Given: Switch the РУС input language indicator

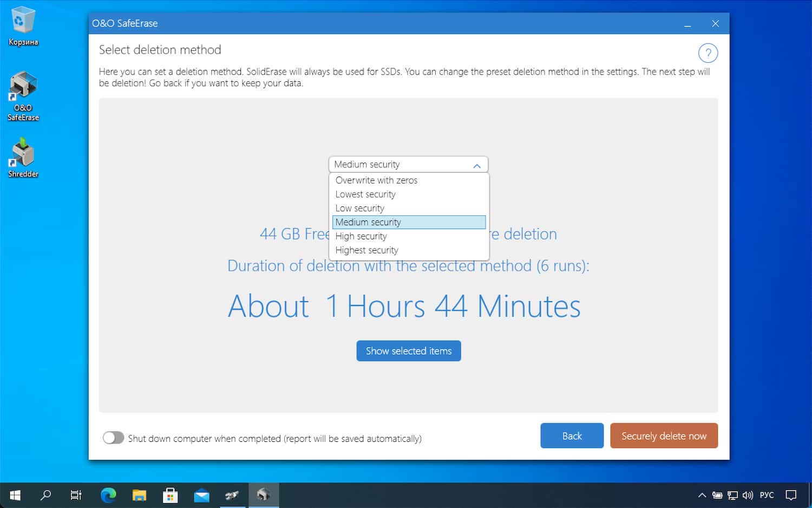Looking at the screenshot, I should tap(767, 495).
